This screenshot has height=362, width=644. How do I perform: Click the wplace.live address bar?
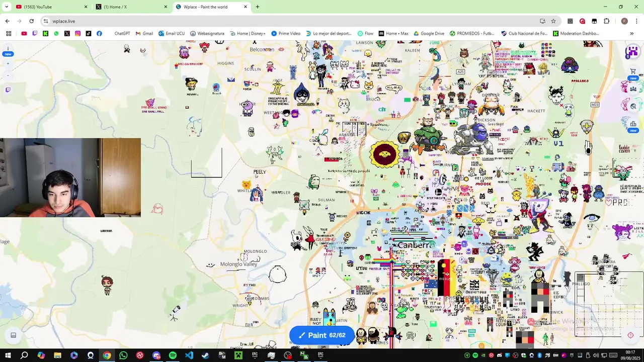[292, 21]
